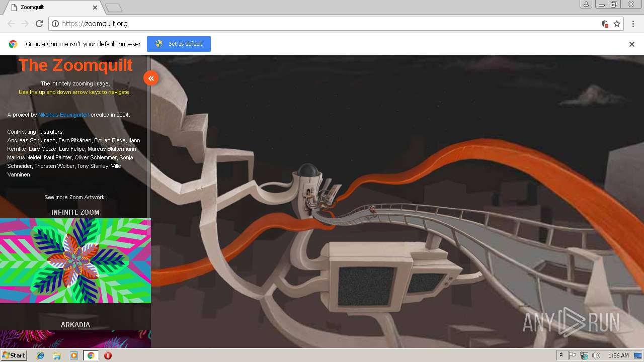Open ARKADIA heading link
644x362 pixels.
tap(75, 325)
